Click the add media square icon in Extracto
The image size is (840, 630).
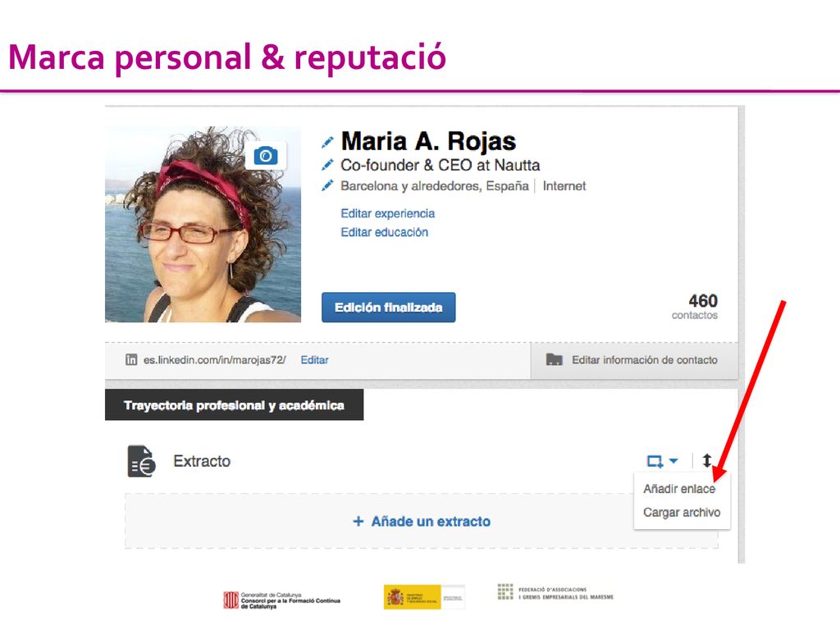point(655,461)
